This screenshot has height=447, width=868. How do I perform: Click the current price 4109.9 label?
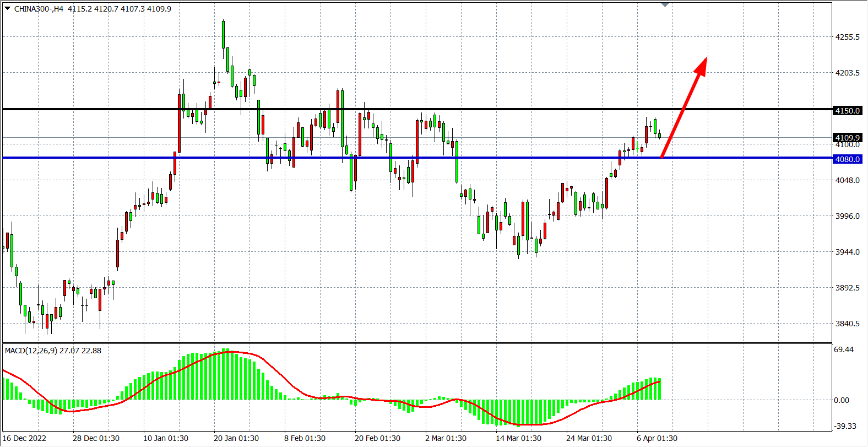[x=847, y=138]
